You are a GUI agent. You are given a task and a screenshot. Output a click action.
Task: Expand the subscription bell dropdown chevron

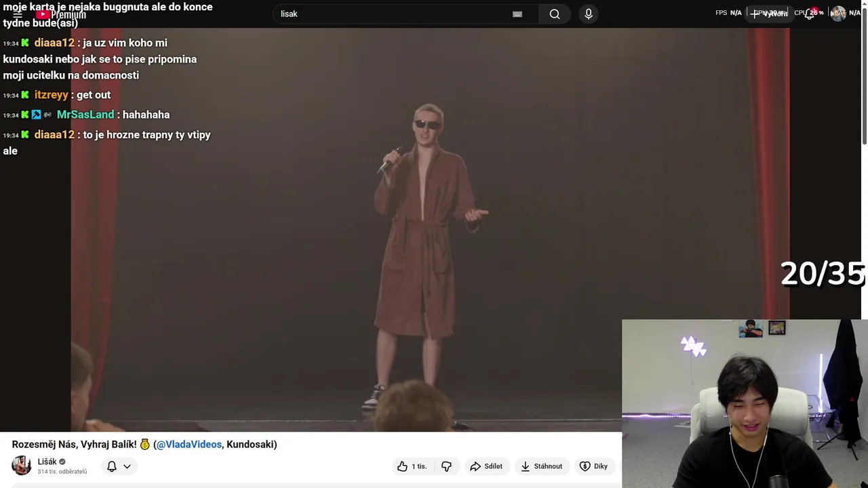(127, 466)
